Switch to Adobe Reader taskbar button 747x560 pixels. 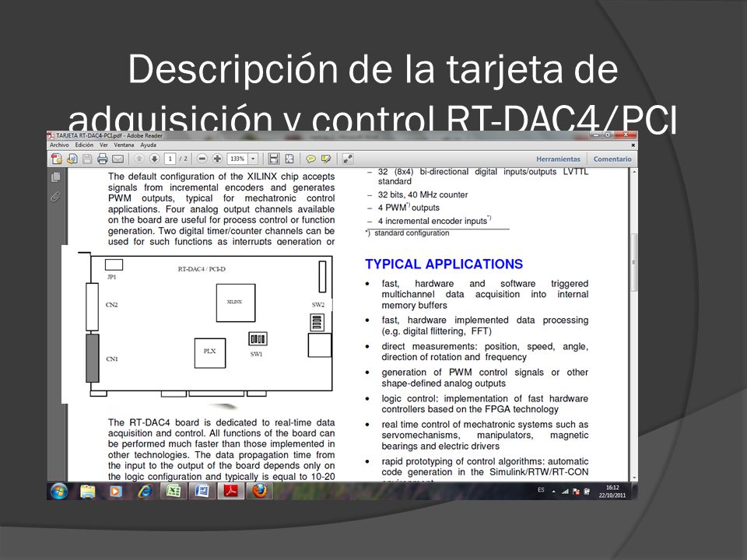(x=230, y=491)
